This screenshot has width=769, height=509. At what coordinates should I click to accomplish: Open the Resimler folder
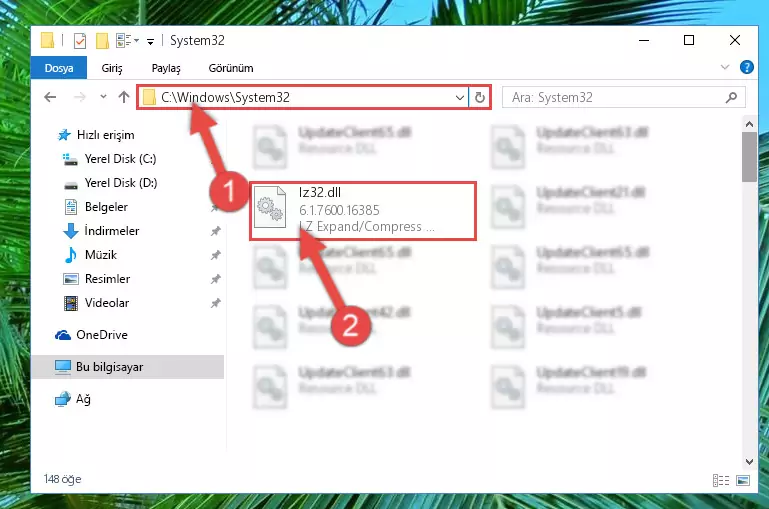[107, 279]
